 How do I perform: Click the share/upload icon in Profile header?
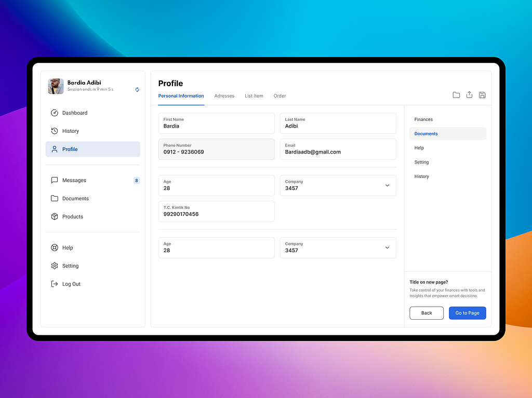[x=469, y=94]
